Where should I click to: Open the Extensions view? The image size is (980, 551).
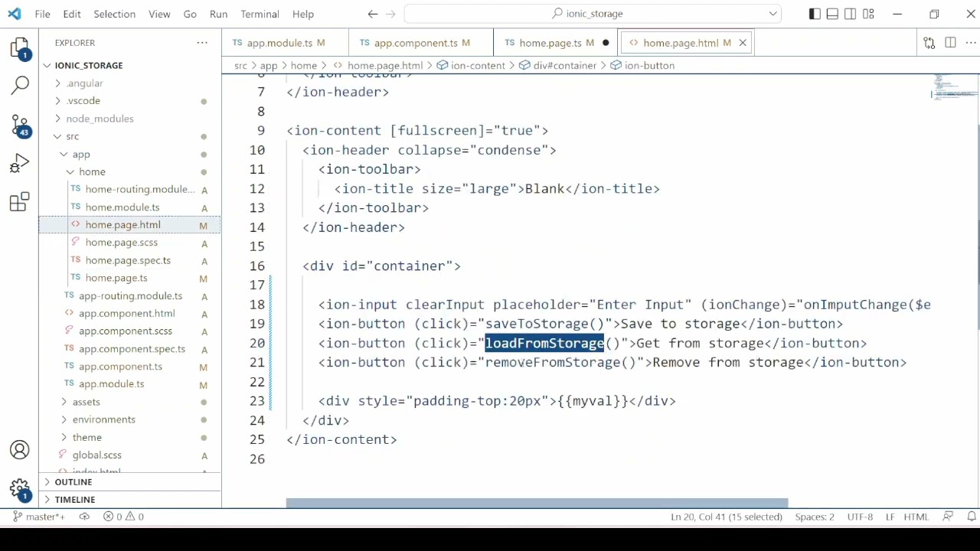[20, 202]
